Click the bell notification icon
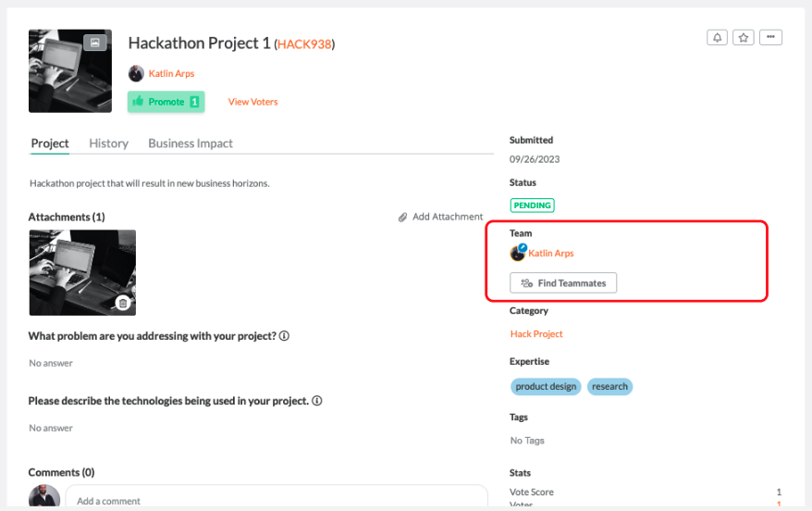This screenshot has height=511, width=812. [717, 37]
